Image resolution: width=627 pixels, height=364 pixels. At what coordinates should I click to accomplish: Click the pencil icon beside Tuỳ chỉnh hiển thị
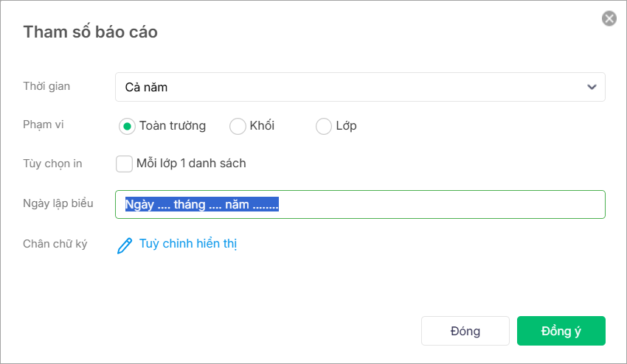[125, 245]
